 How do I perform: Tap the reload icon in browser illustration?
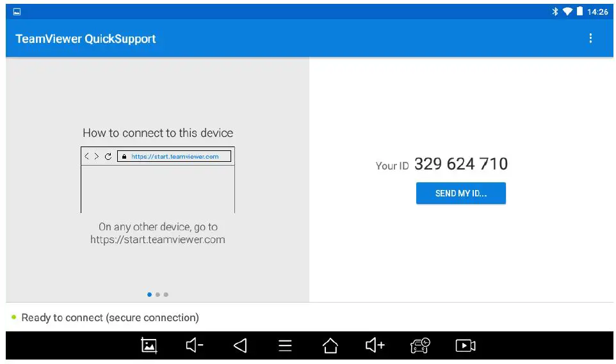click(108, 156)
